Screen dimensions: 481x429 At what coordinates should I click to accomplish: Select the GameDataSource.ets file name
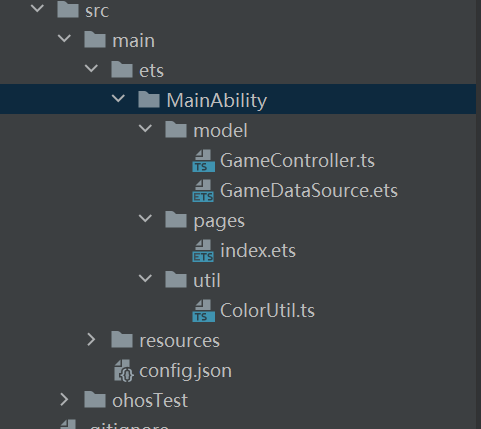pyautogui.click(x=309, y=191)
